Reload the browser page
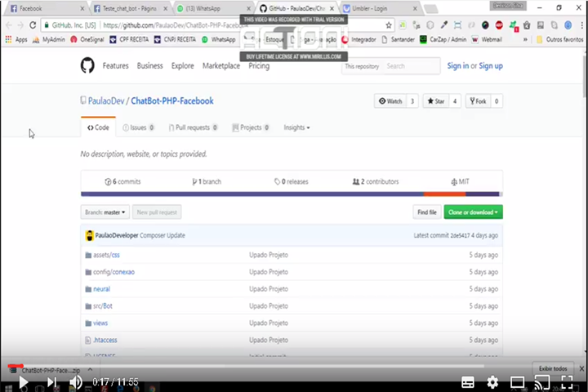Screen dimensions: 588x392 (x=33, y=25)
